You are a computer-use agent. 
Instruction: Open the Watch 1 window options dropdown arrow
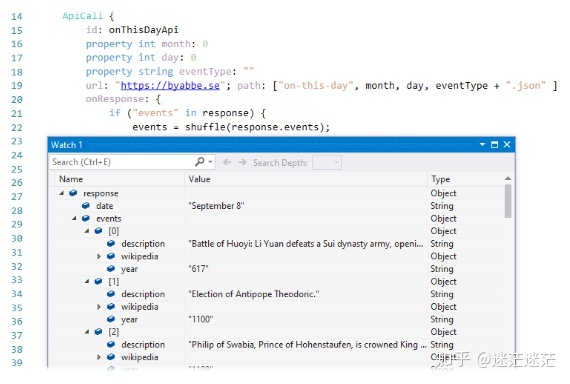tap(482, 145)
